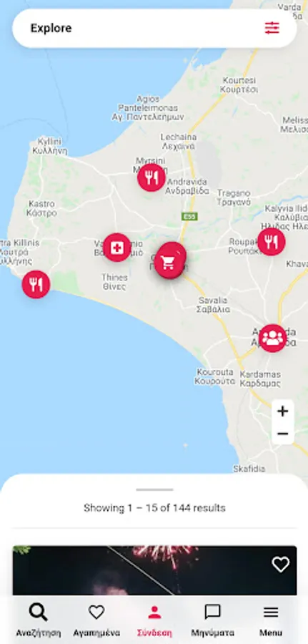
Task: Select the medical cross map marker
Action: pos(117,248)
